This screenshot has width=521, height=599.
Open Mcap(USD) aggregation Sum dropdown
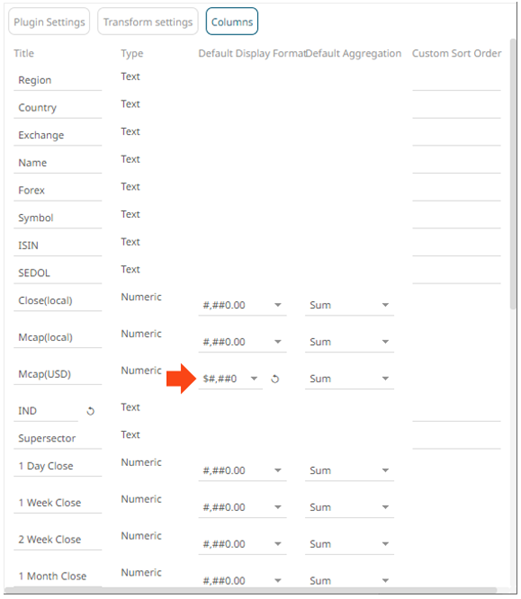pyautogui.click(x=349, y=379)
